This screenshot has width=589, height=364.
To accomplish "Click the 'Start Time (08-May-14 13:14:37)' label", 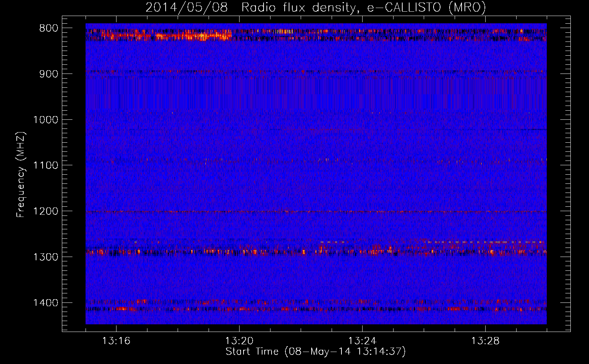I will [316, 352].
